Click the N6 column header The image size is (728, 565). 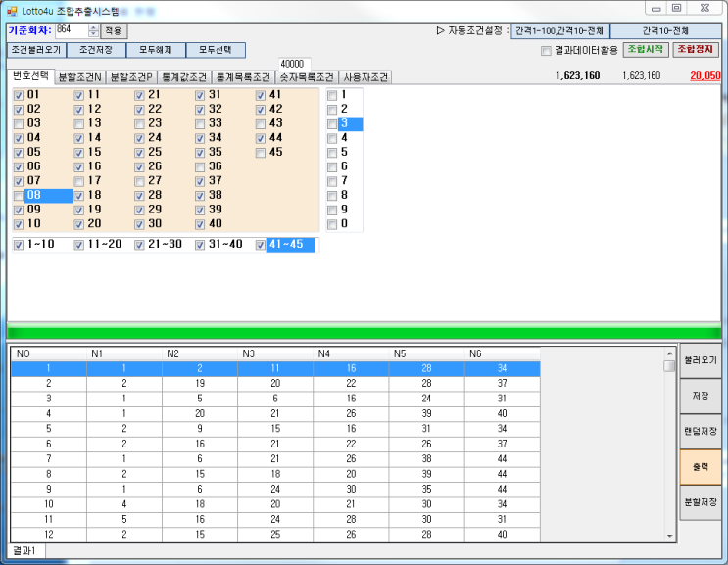(502, 353)
